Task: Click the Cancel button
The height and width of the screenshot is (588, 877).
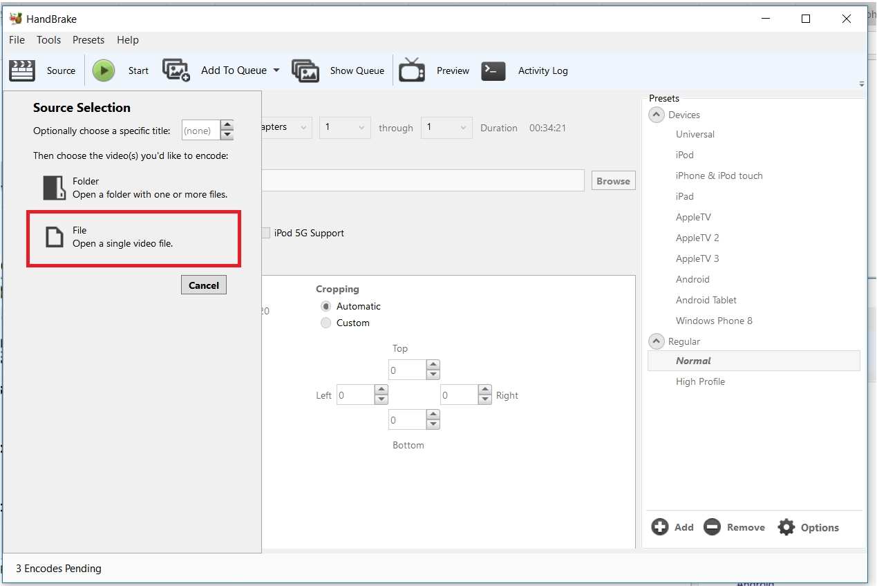Action: (204, 285)
